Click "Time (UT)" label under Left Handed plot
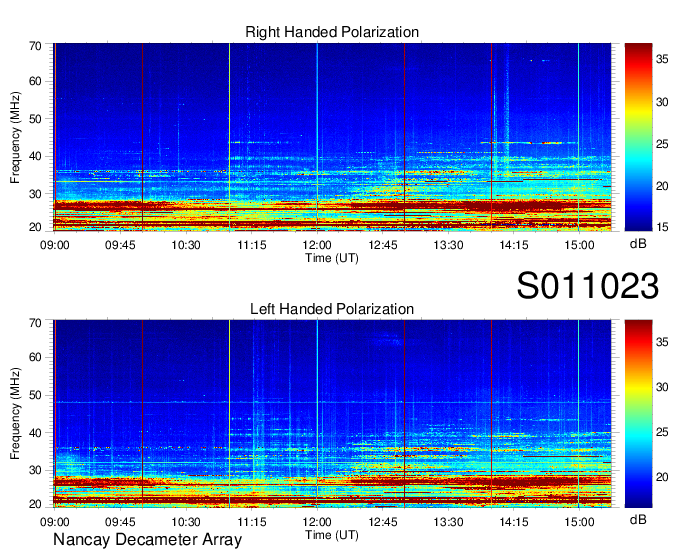The image size is (680, 552). pyautogui.click(x=332, y=535)
